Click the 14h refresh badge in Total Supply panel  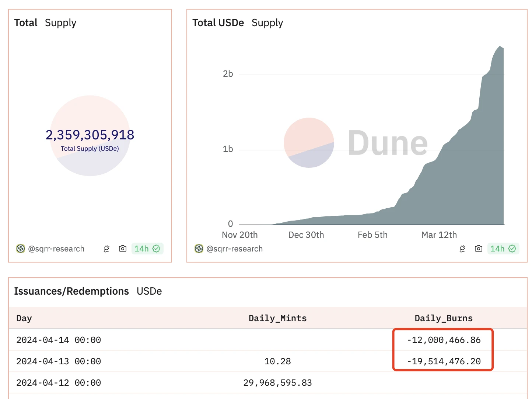(147, 249)
